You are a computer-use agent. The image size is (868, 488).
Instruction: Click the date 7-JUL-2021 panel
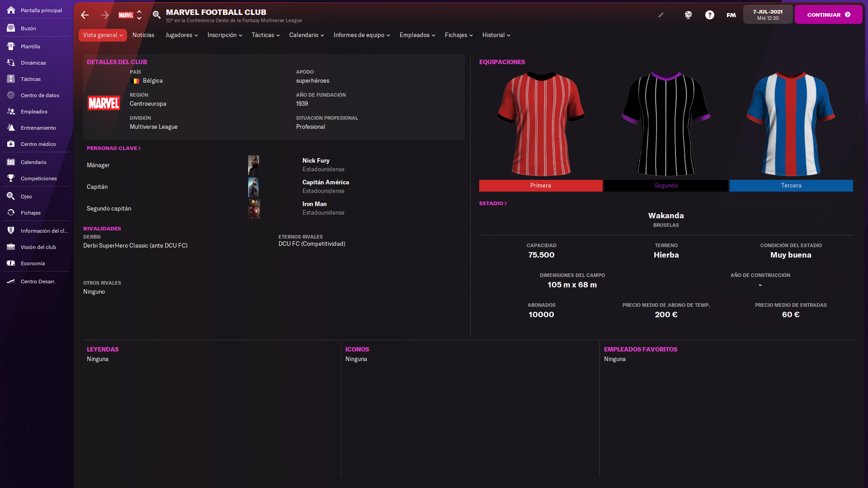tap(768, 15)
